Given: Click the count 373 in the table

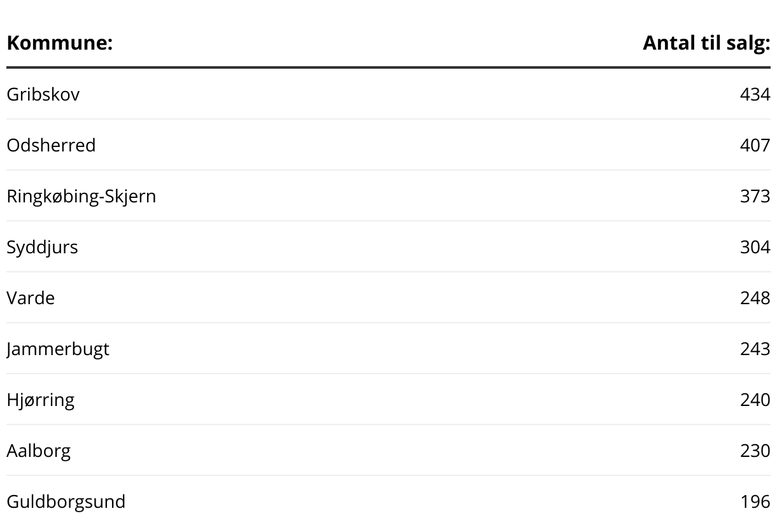Looking at the screenshot, I should coord(755,196).
